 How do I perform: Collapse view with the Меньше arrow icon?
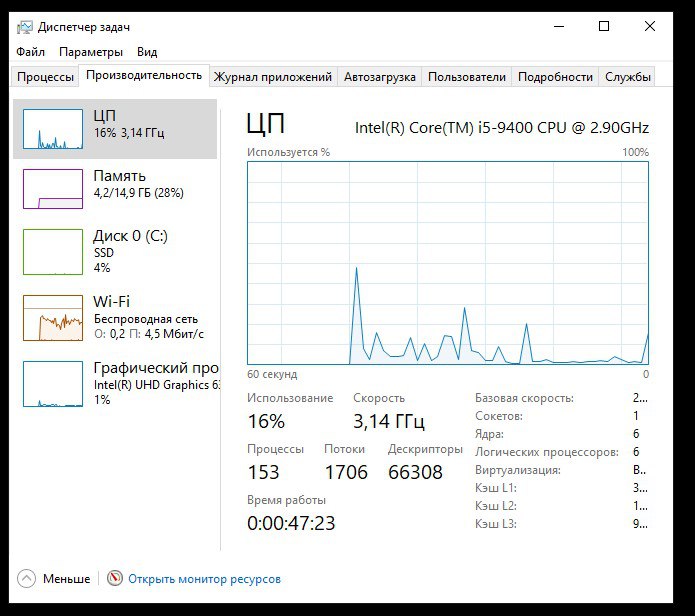coord(26,578)
